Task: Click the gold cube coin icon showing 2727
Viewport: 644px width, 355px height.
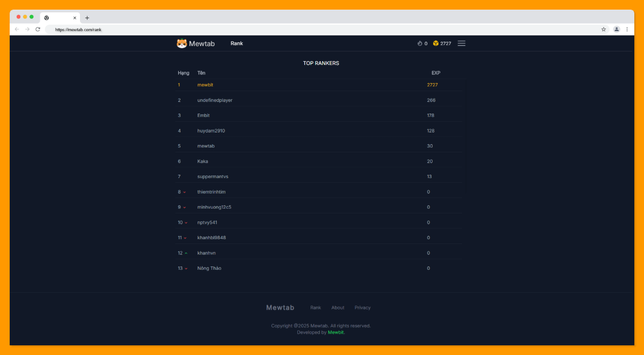Action: pos(436,43)
